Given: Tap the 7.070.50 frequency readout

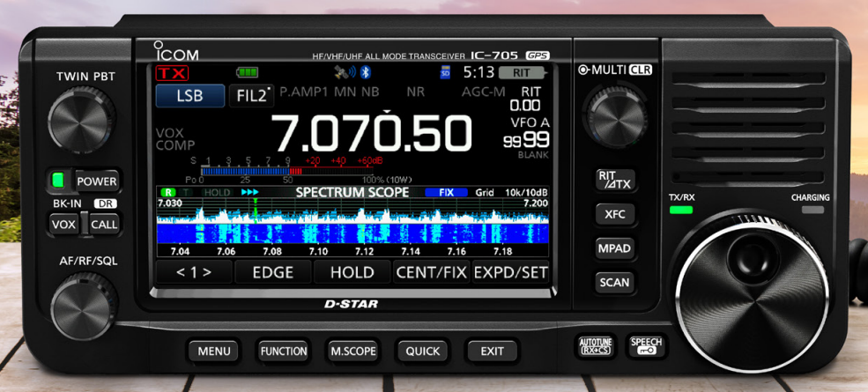Looking at the screenshot, I should [x=371, y=134].
